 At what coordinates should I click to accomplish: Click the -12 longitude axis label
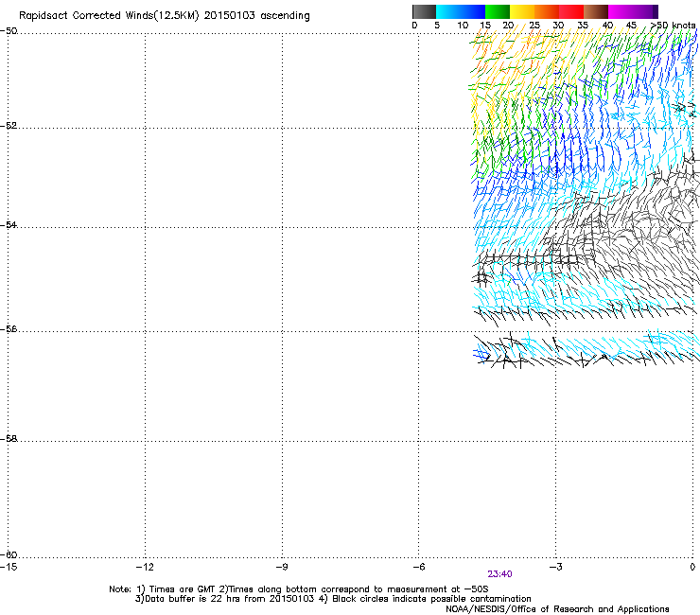click(x=145, y=567)
